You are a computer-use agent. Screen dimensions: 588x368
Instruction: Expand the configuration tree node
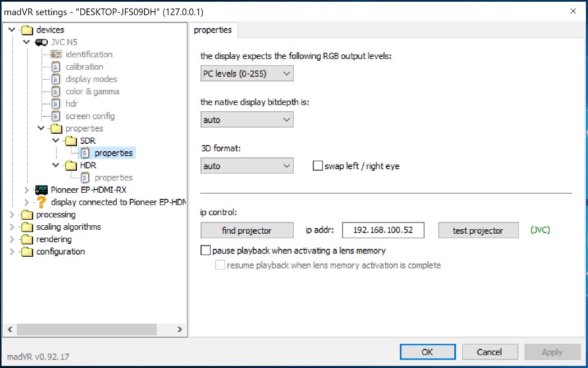pos(12,252)
